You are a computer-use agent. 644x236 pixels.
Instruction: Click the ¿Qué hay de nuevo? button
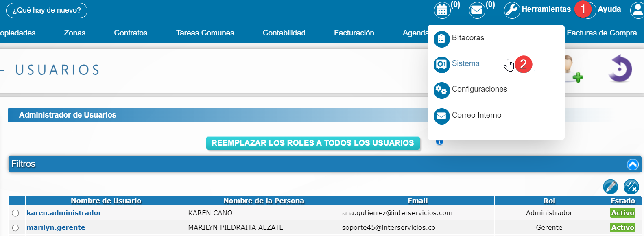click(47, 10)
